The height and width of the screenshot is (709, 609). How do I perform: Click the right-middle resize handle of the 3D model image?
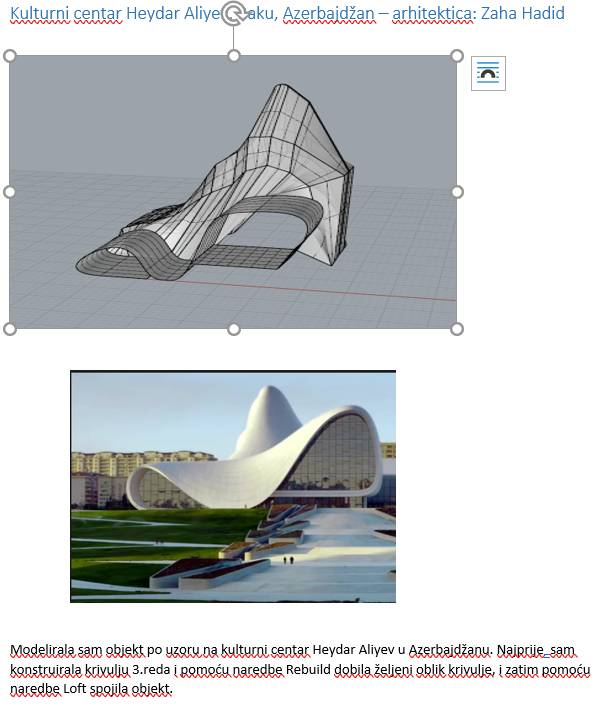[457, 192]
